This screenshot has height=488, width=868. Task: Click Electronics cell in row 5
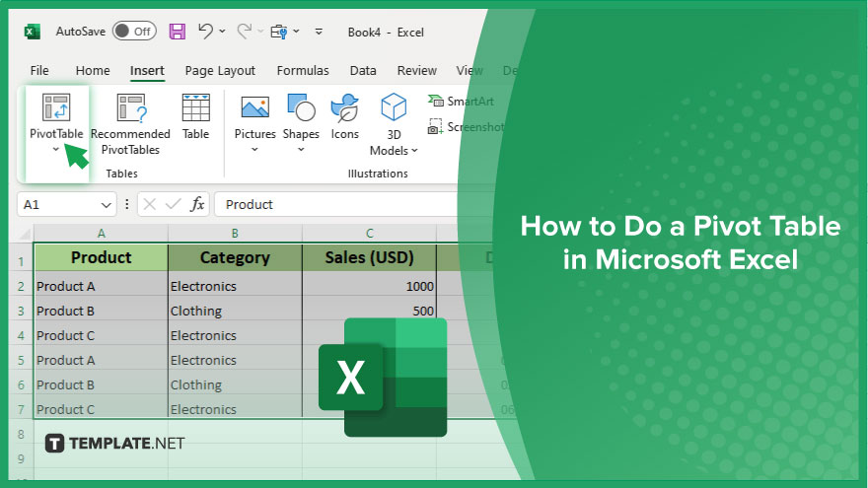pyautogui.click(x=236, y=360)
